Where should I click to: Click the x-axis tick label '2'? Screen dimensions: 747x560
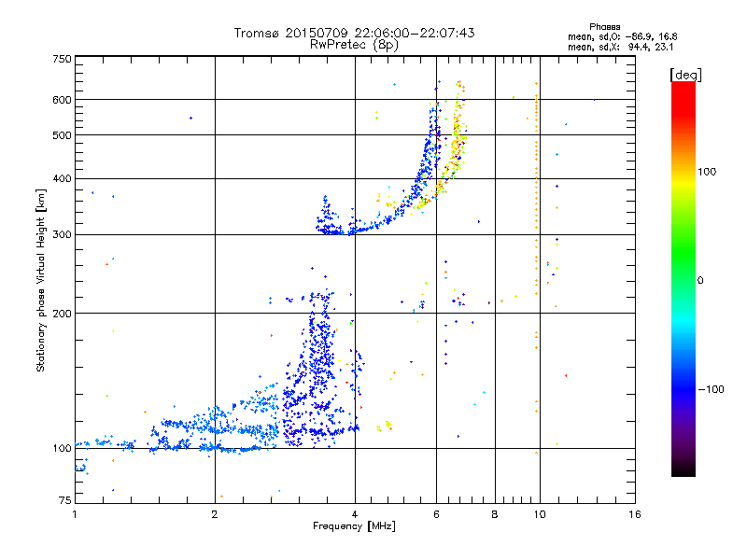pos(215,514)
